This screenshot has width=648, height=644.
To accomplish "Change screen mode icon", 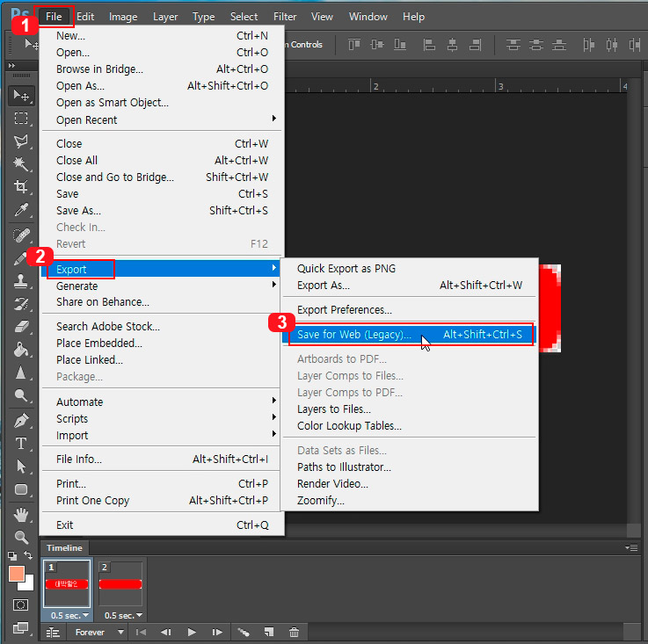I will point(21,628).
